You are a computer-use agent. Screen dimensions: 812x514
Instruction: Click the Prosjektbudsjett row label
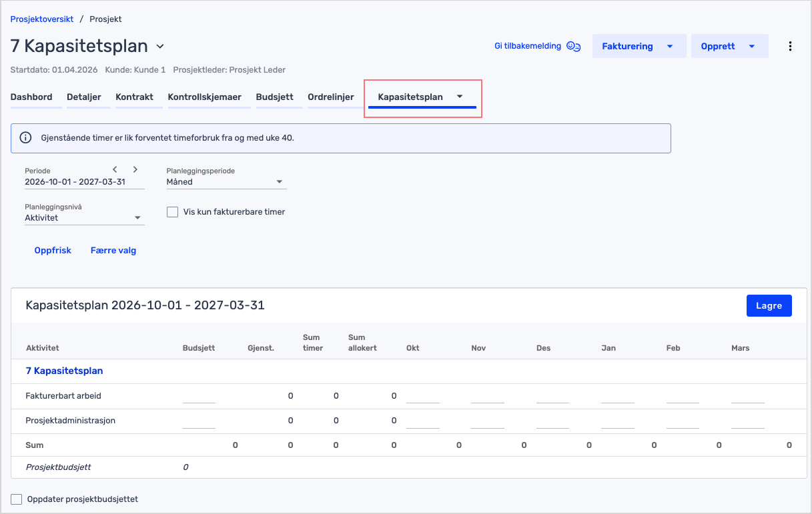[58, 467]
